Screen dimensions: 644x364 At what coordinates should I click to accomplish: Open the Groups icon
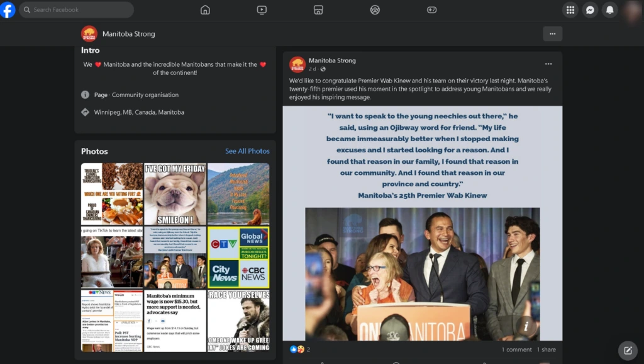(x=375, y=9)
